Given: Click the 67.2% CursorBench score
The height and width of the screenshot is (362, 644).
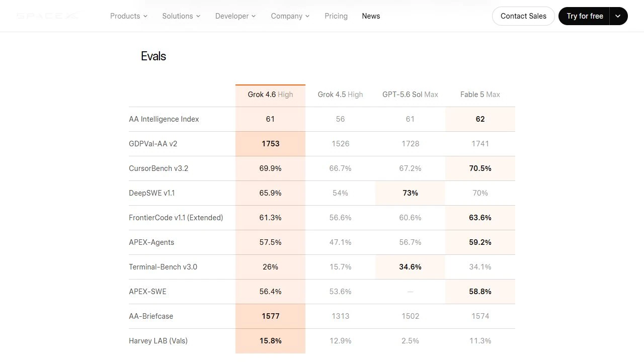Looking at the screenshot, I should pyautogui.click(x=410, y=168).
